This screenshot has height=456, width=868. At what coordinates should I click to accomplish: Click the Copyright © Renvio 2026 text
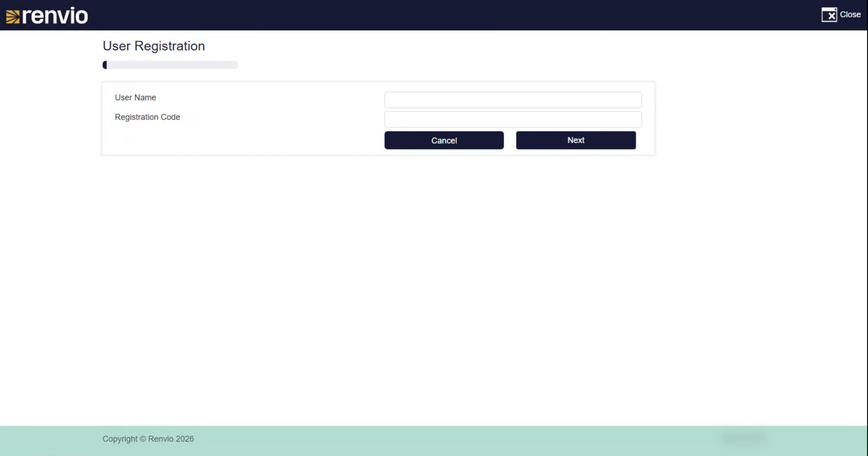click(x=148, y=439)
